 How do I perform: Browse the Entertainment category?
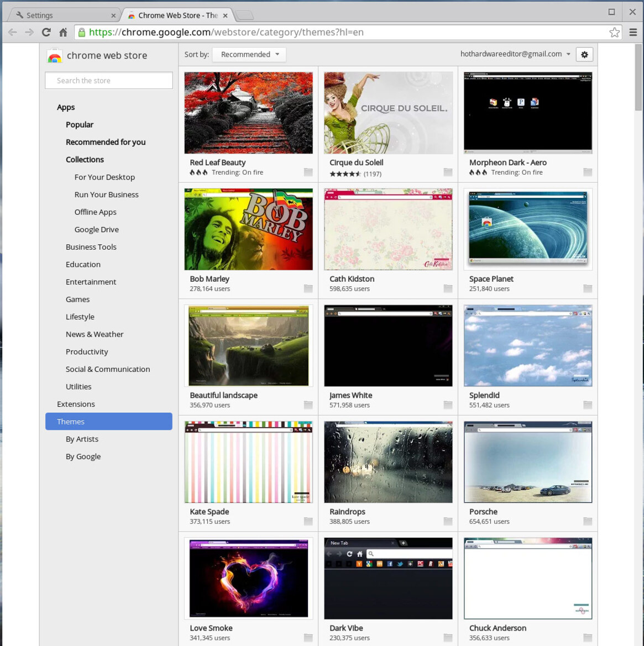click(x=91, y=282)
